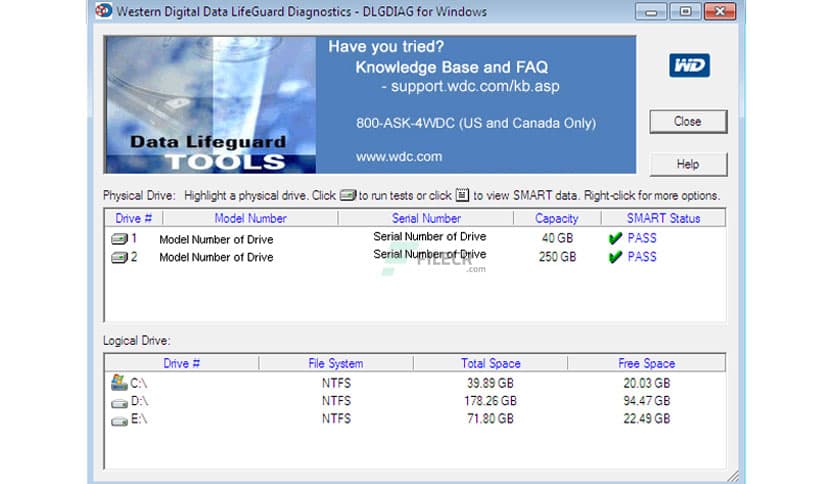Click the green checkmark for drive 1

[x=615, y=238]
